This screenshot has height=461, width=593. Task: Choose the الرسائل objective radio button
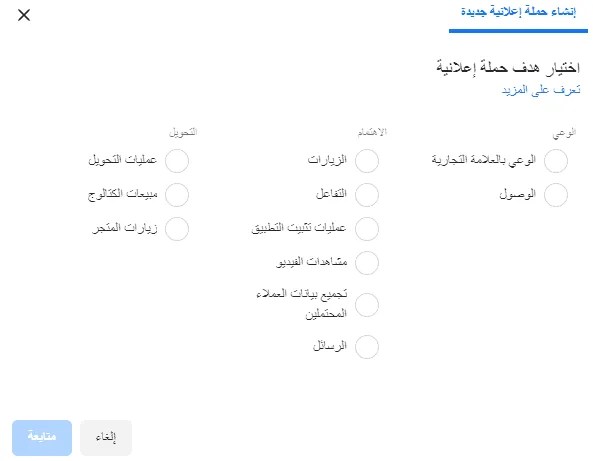(367, 346)
